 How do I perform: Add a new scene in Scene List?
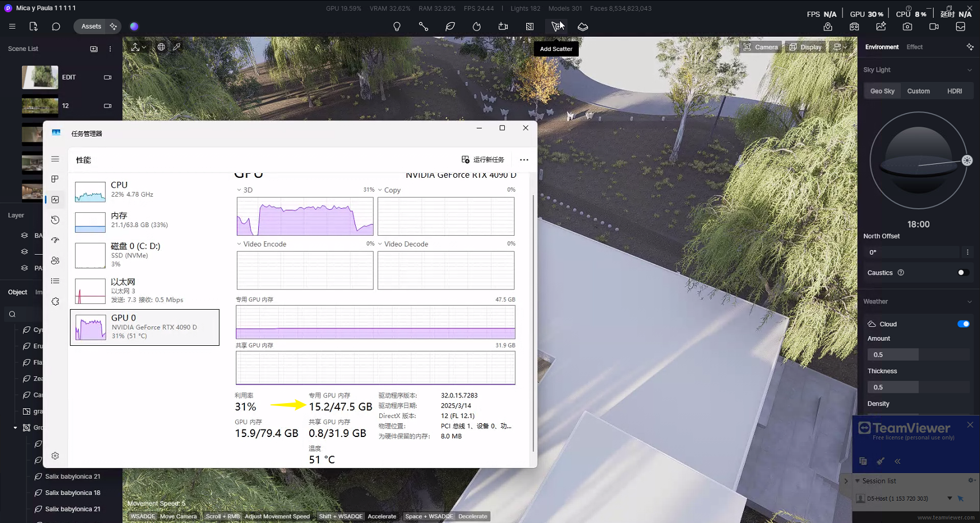point(94,49)
